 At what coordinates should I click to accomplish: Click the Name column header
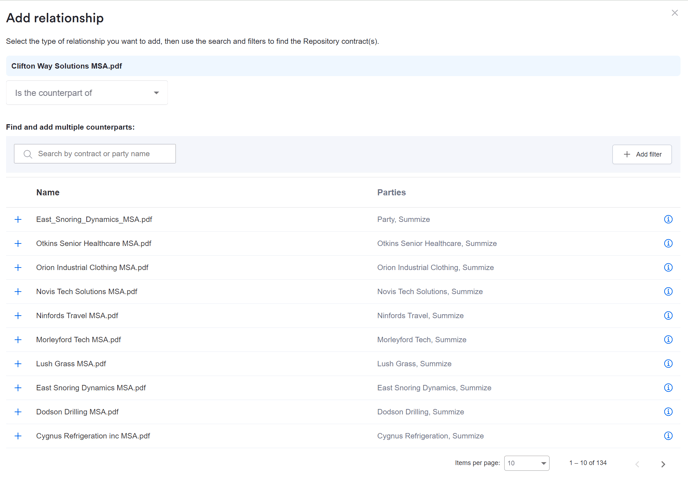pyautogui.click(x=48, y=192)
